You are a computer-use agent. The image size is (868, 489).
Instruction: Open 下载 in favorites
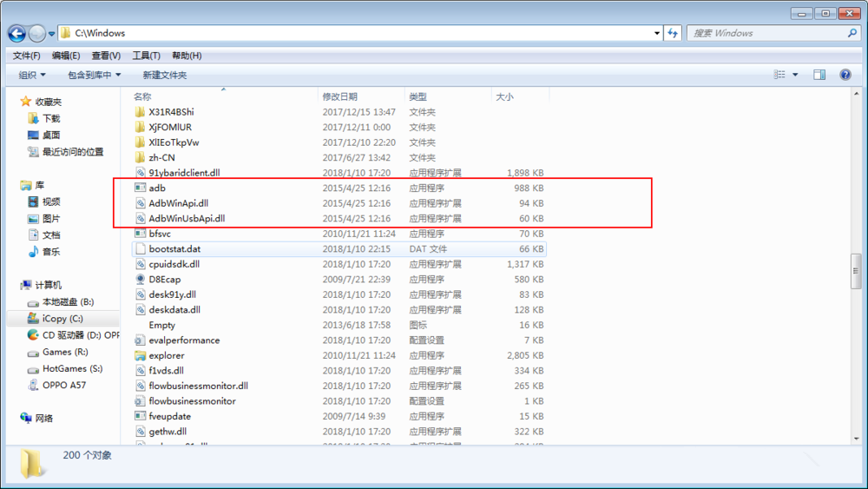(x=51, y=118)
